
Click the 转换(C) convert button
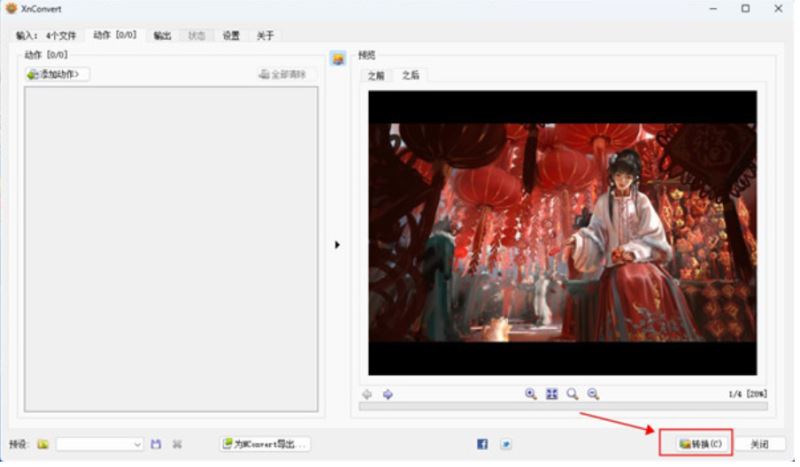[700, 444]
